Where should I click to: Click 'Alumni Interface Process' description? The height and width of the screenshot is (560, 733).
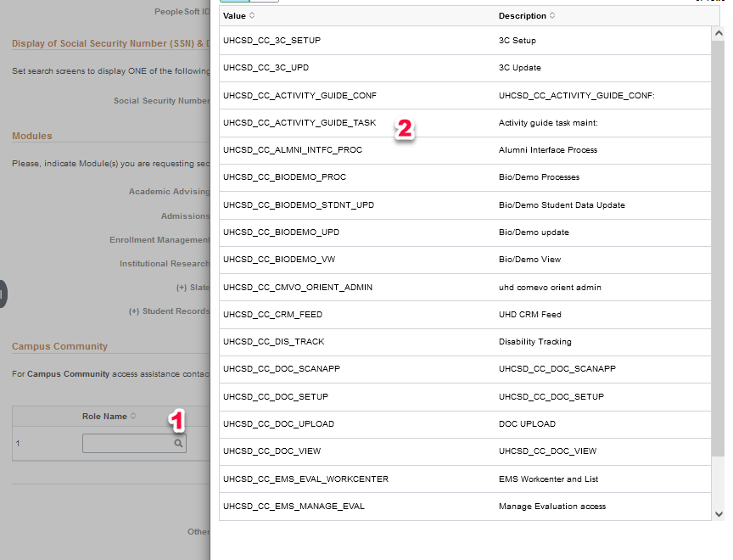coord(548,149)
